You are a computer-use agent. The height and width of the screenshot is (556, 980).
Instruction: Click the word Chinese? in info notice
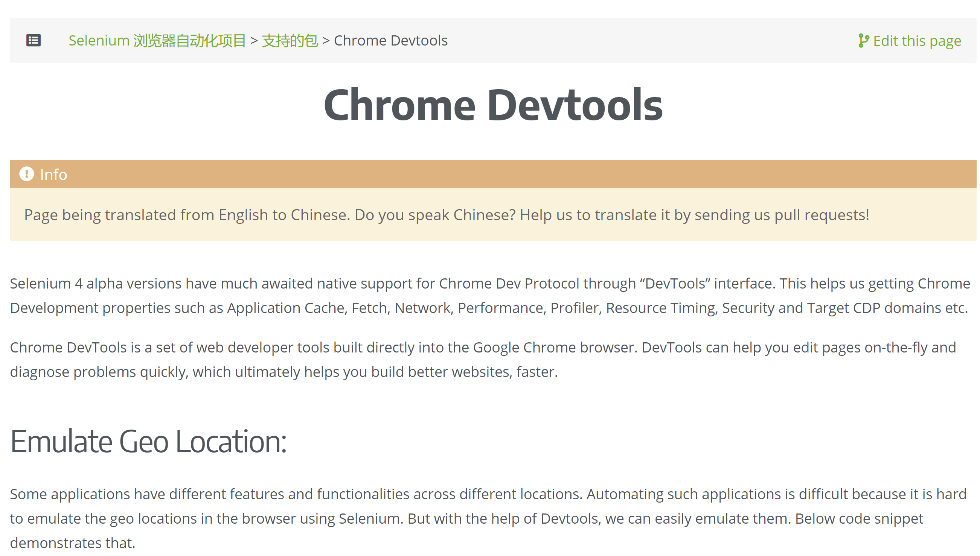coord(484,214)
